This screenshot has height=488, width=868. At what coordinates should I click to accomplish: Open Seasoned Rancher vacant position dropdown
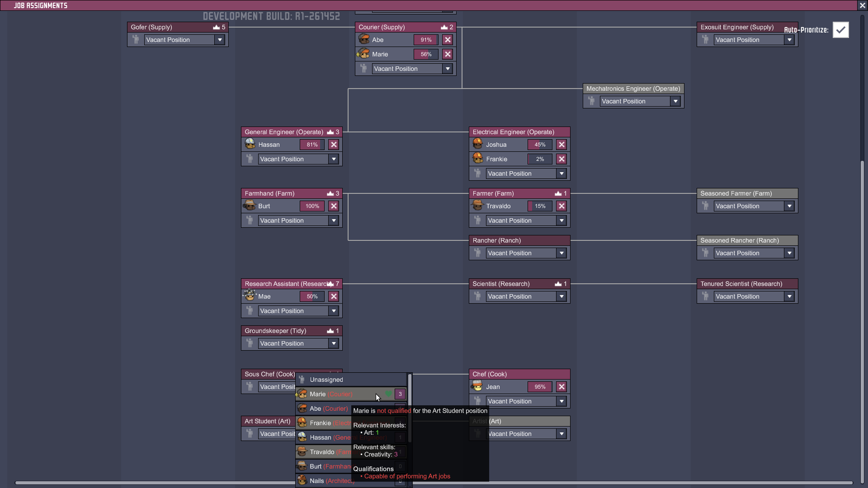point(789,253)
